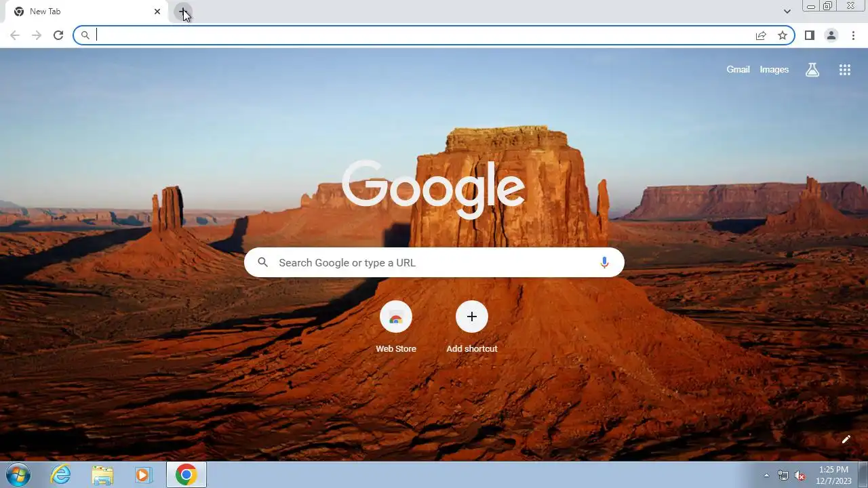Customize this page with pencil icon
This screenshot has height=488, width=868.
point(846,439)
